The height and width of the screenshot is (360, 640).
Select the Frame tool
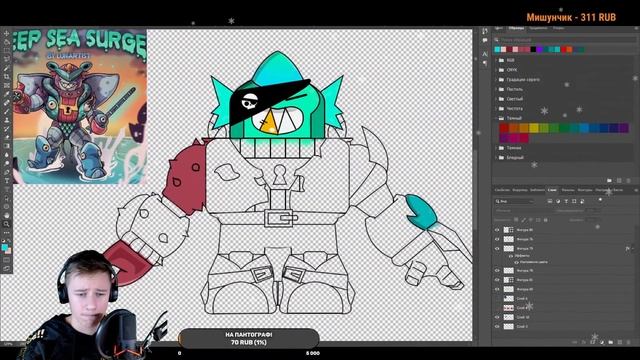tap(7, 85)
